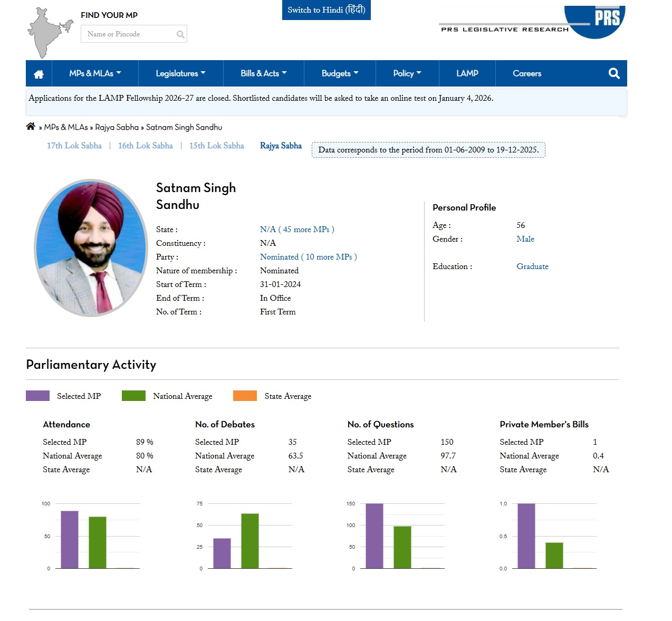672x621 pixels.
Task: Open search via navbar magnifier icon
Action: 613,73
